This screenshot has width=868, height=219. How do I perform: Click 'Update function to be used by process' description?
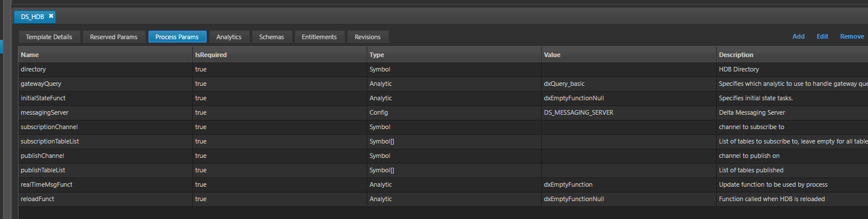[773, 184]
